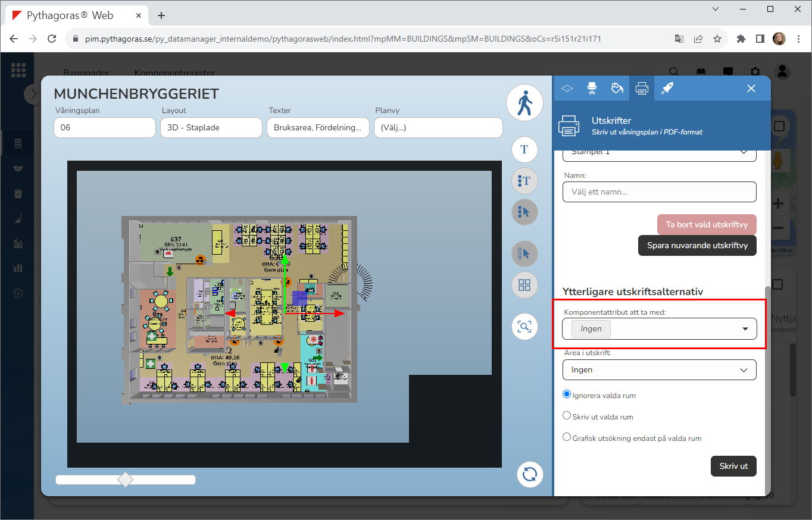
Task: Open the rocket icon panel tab
Action: tap(667, 88)
